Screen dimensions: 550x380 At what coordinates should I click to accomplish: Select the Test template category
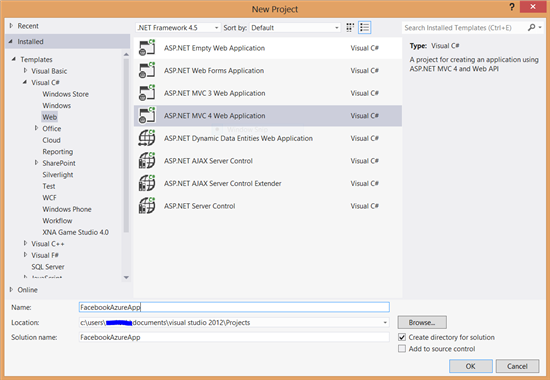click(x=49, y=186)
